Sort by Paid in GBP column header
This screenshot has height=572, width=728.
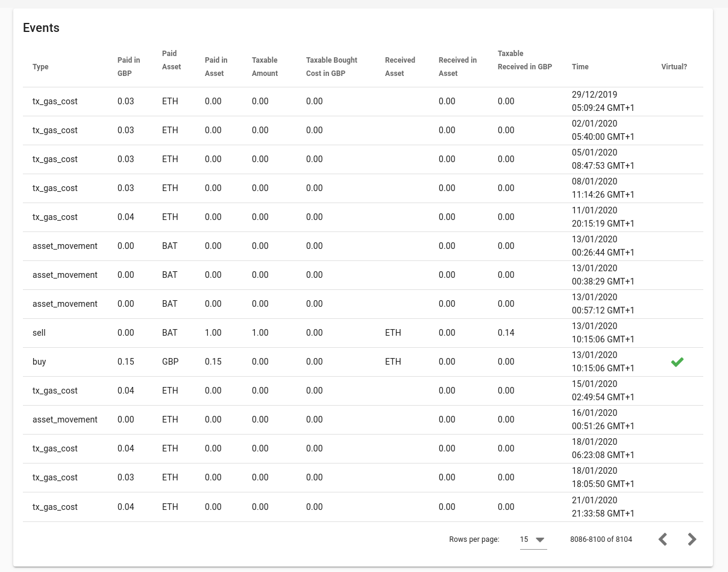pyautogui.click(x=129, y=67)
